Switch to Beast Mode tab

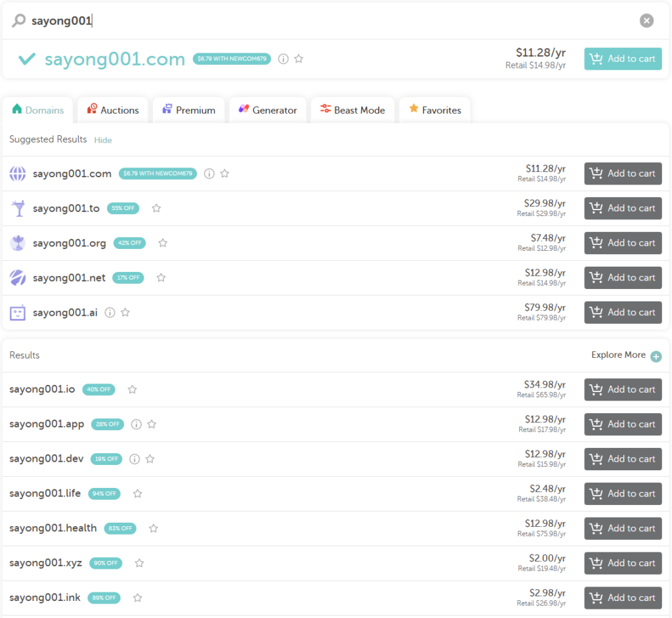point(352,110)
